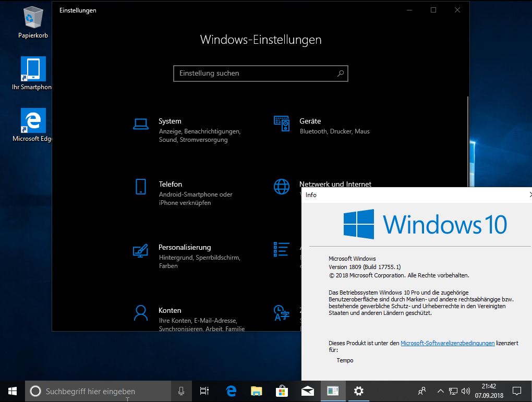Open the Geräte devices icon
532x402 pixels.
click(x=282, y=124)
